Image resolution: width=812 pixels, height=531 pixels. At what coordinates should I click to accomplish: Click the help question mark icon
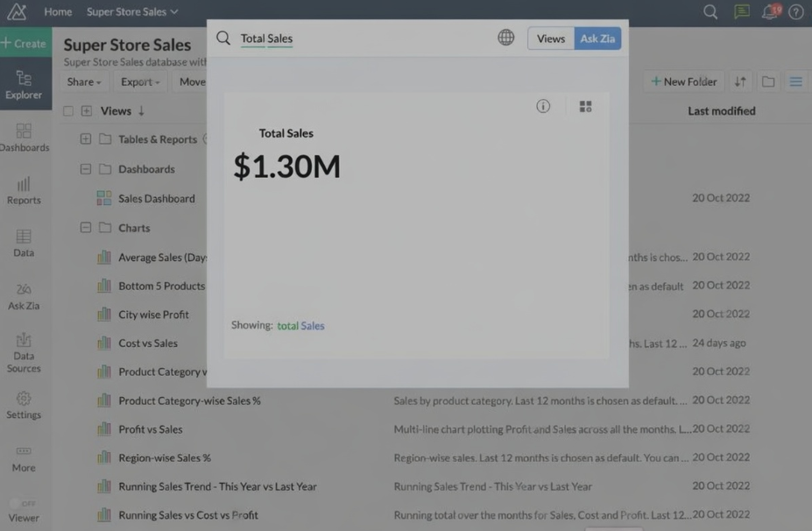click(795, 12)
